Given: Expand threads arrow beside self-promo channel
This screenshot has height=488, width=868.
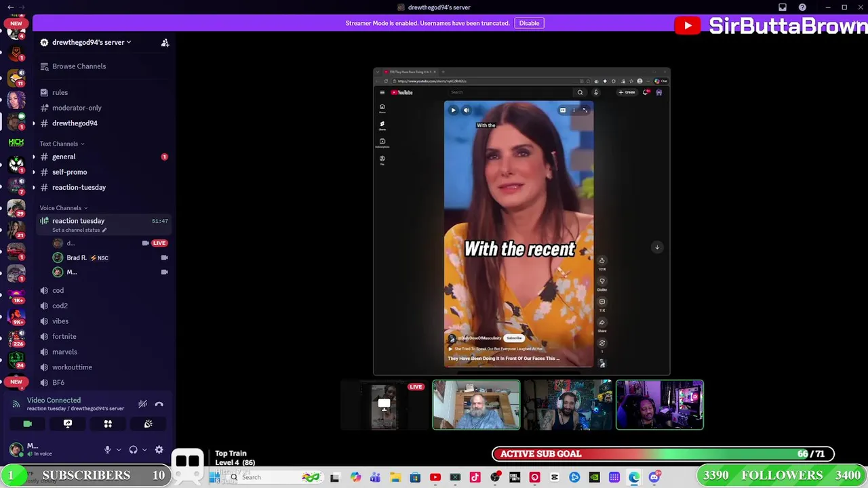Looking at the screenshot, I should coord(34,172).
